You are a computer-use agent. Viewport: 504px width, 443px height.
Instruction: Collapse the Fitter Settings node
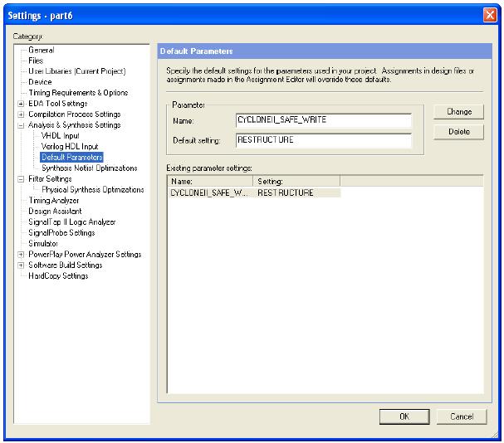(x=21, y=179)
